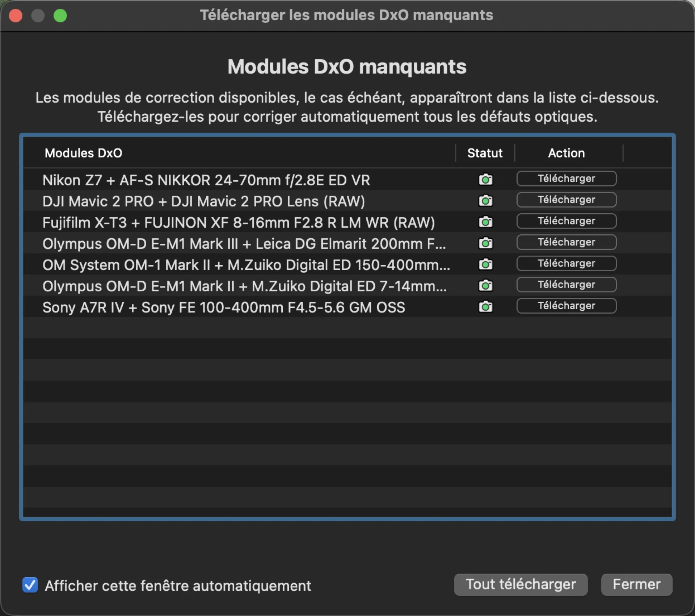Screen dimensions: 695x616
Task: Download the Sony A7R IV module
Action: [566, 306]
